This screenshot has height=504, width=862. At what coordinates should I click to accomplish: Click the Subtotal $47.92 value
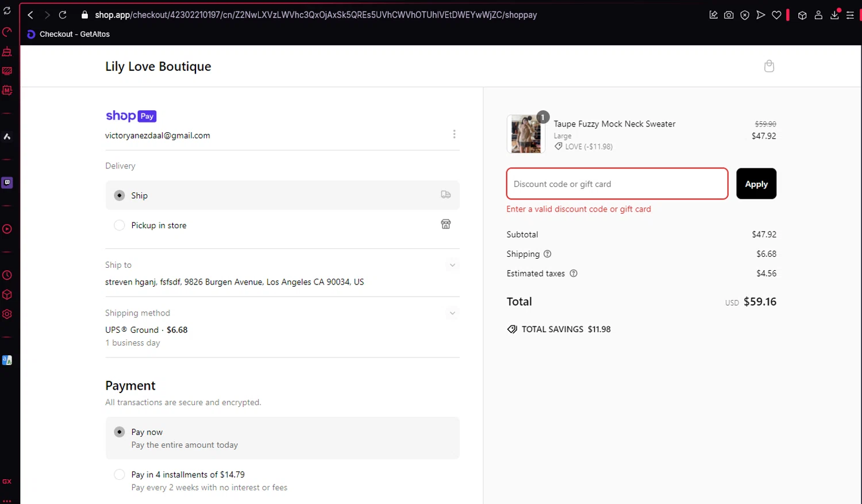764,234
